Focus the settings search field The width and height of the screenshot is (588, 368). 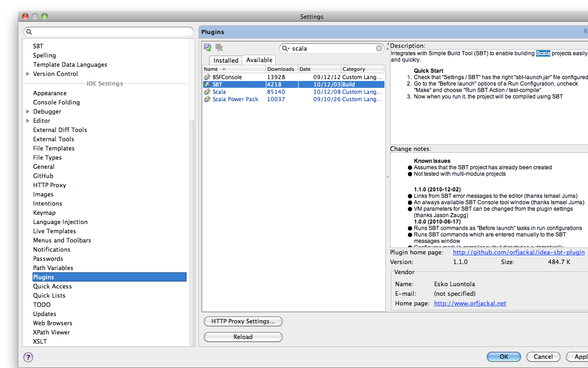coord(109,32)
